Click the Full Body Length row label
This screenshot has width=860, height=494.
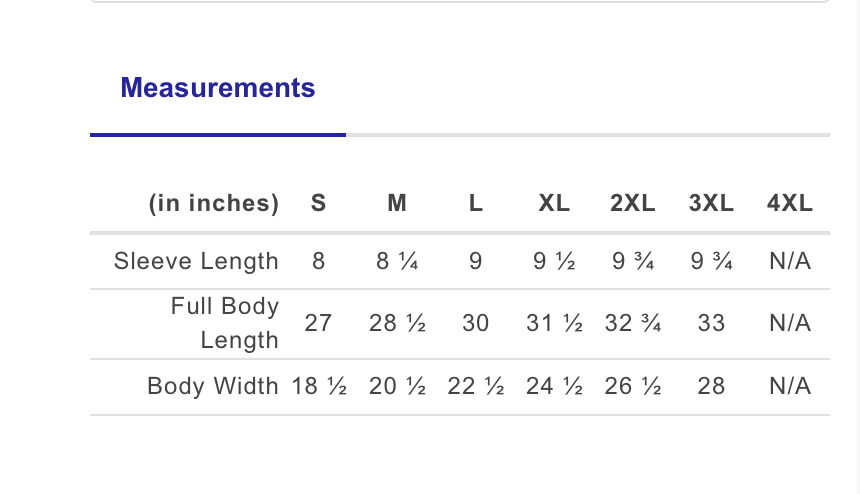click(x=225, y=323)
